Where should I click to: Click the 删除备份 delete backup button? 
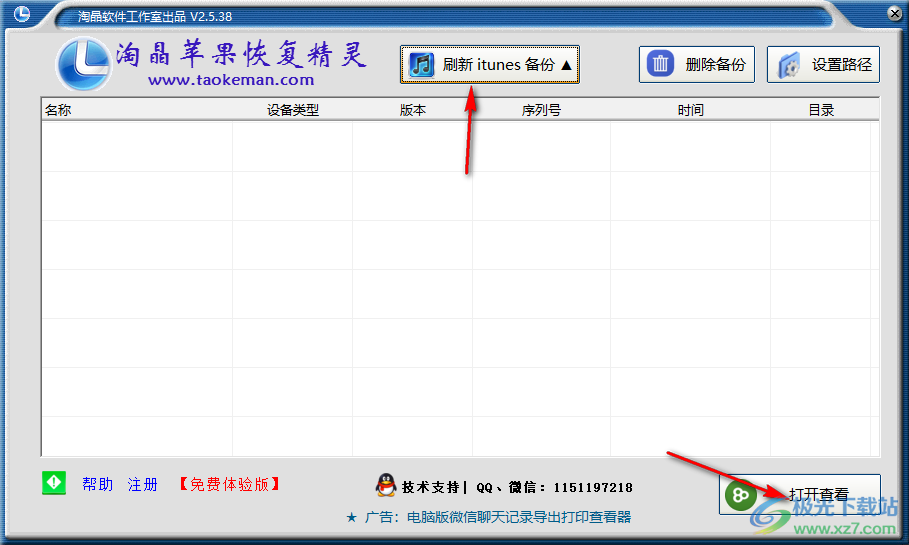[696, 64]
